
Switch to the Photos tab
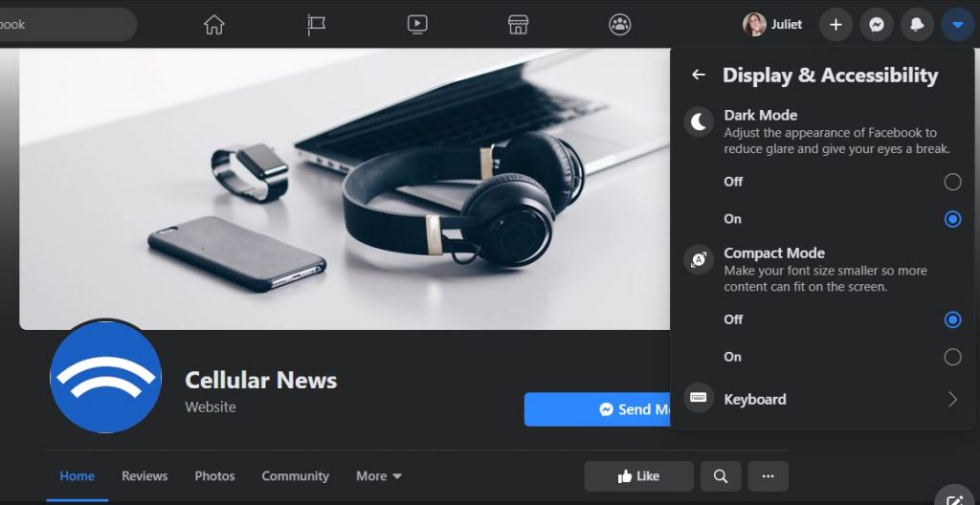pyautogui.click(x=214, y=476)
